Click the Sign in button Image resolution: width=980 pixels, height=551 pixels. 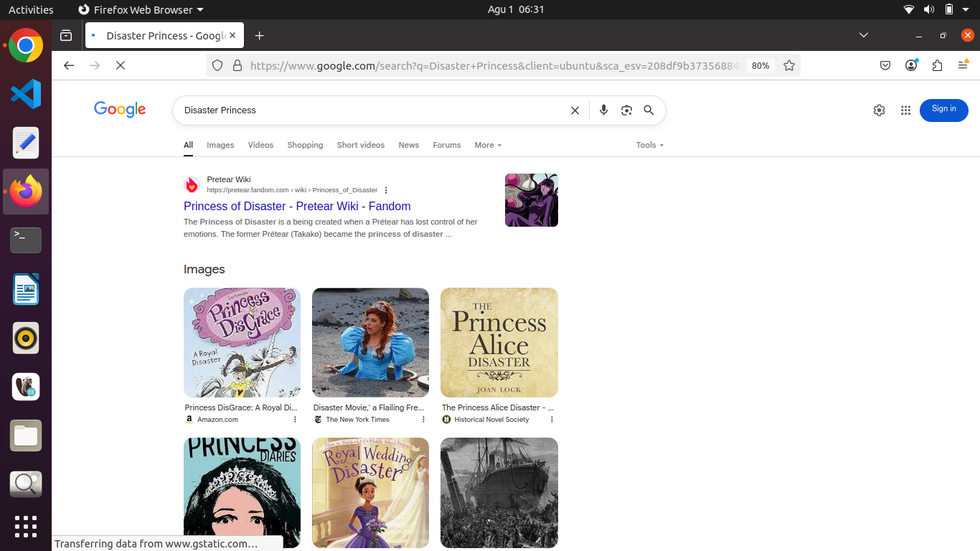click(943, 110)
